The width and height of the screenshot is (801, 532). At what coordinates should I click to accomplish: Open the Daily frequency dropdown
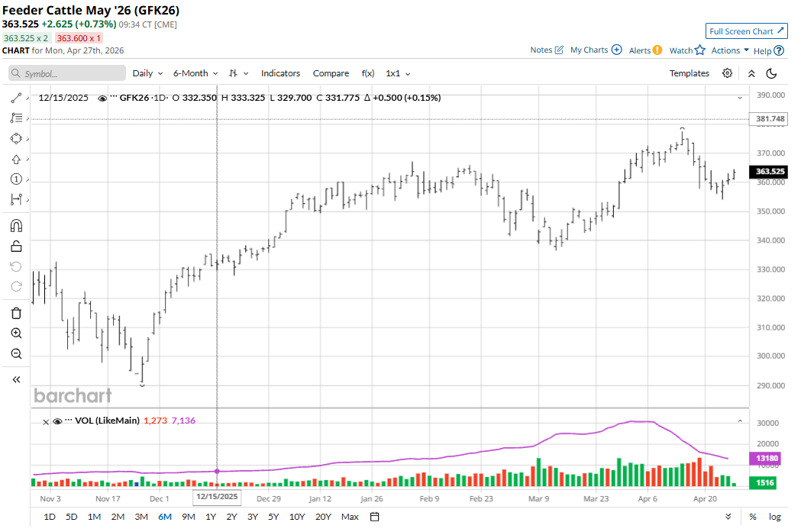(x=147, y=73)
